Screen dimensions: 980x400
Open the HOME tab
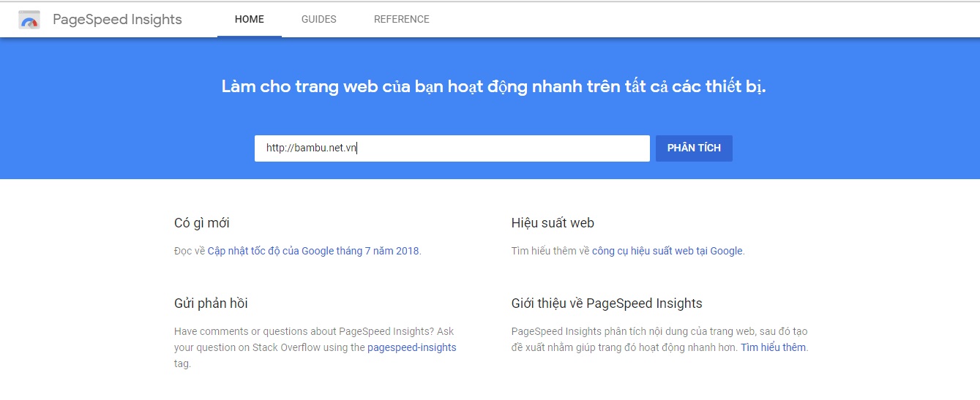[x=250, y=20]
